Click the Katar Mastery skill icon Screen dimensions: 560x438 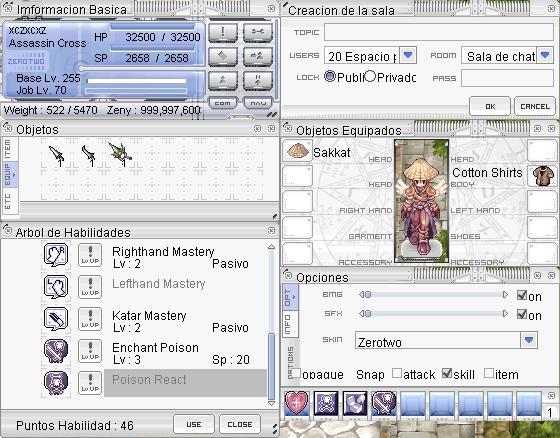point(56,319)
